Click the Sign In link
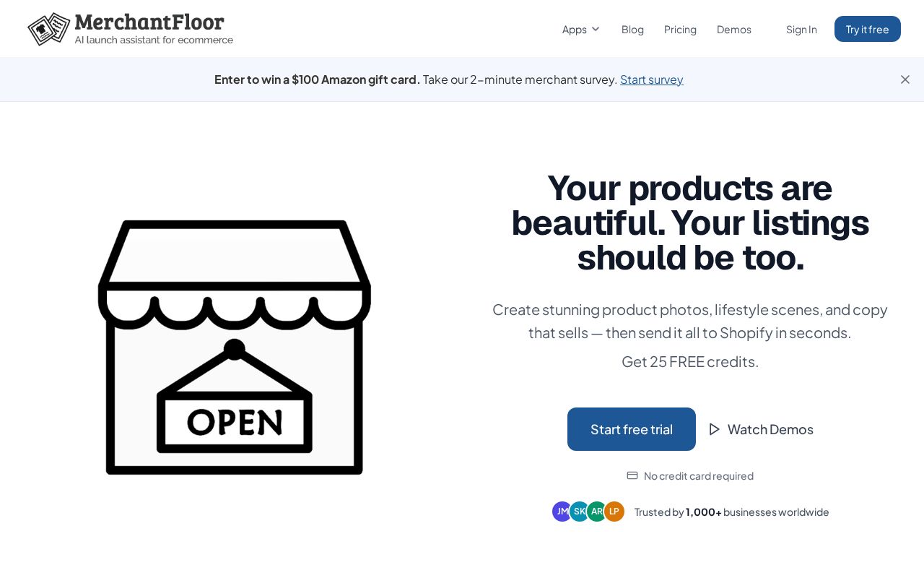 click(x=801, y=29)
